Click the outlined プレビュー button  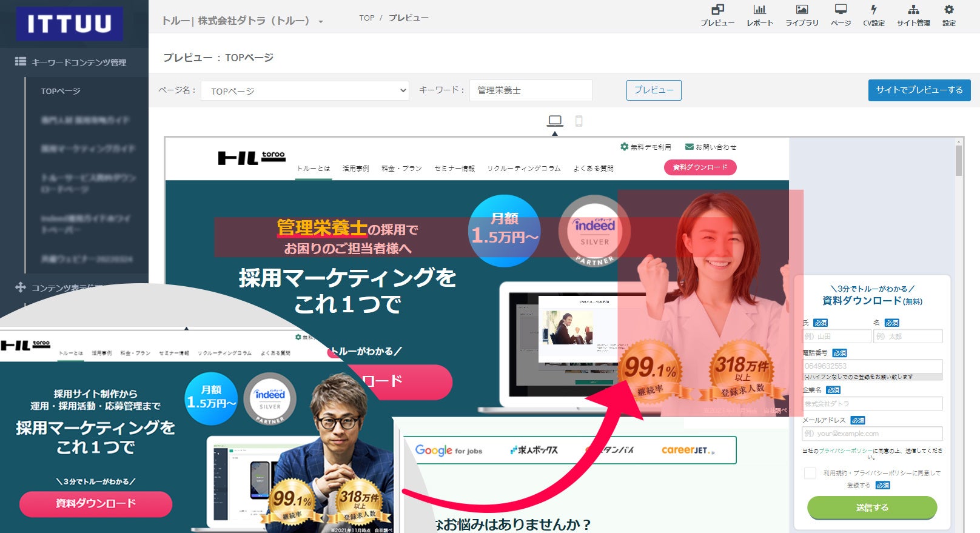654,90
